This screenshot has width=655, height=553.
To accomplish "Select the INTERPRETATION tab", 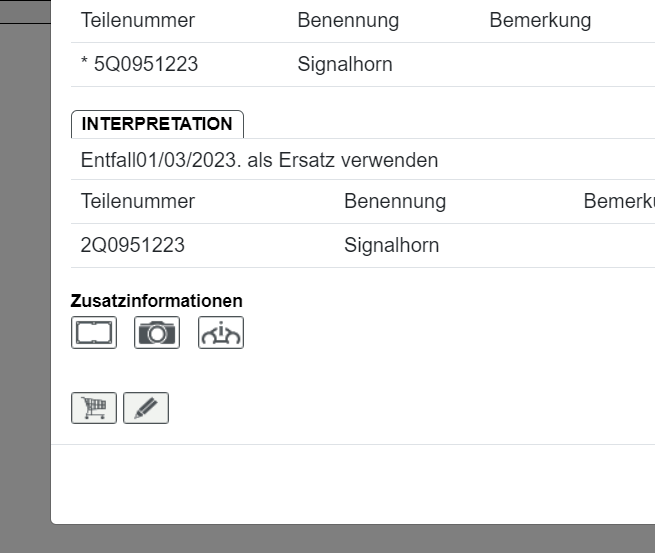I will pyautogui.click(x=157, y=124).
